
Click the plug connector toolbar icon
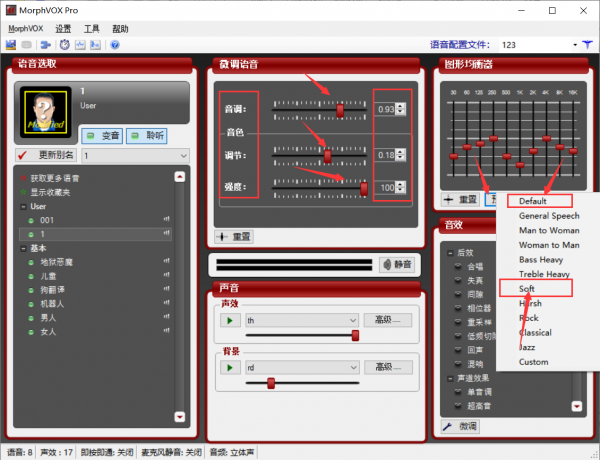click(46, 45)
